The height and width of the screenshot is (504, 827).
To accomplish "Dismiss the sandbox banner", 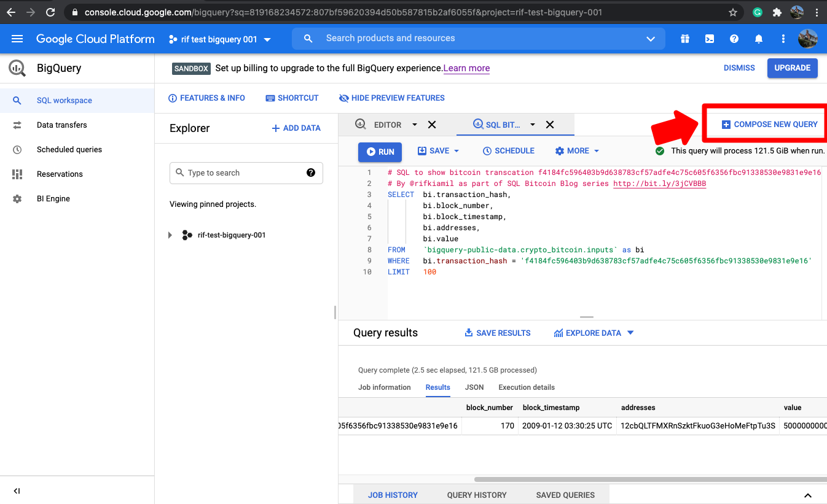I will point(739,68).
